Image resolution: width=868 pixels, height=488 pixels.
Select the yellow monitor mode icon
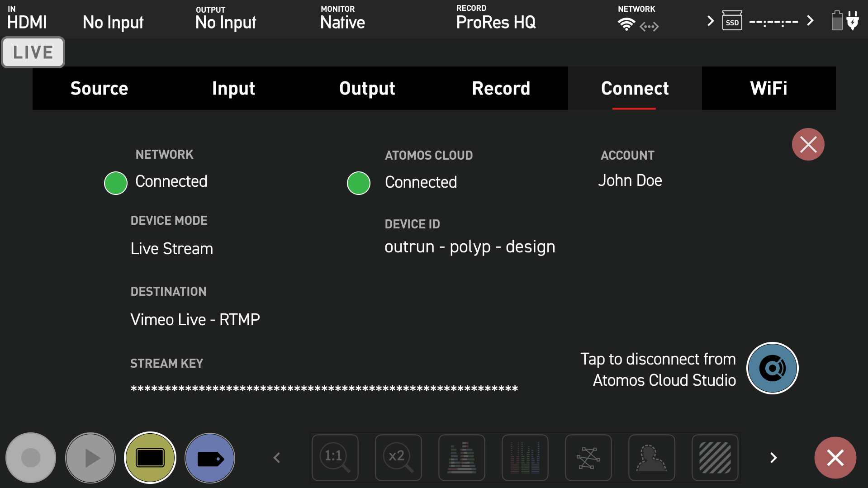coord(150,458)
